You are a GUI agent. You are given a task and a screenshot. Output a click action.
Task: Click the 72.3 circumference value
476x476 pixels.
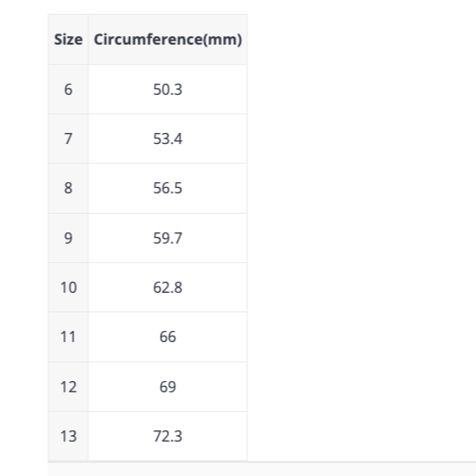[167, 436]
